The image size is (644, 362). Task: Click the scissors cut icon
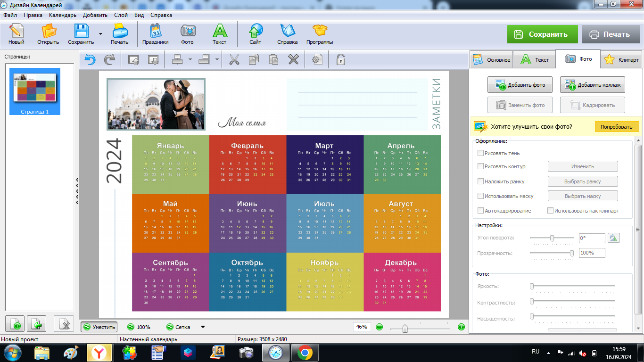234,60
